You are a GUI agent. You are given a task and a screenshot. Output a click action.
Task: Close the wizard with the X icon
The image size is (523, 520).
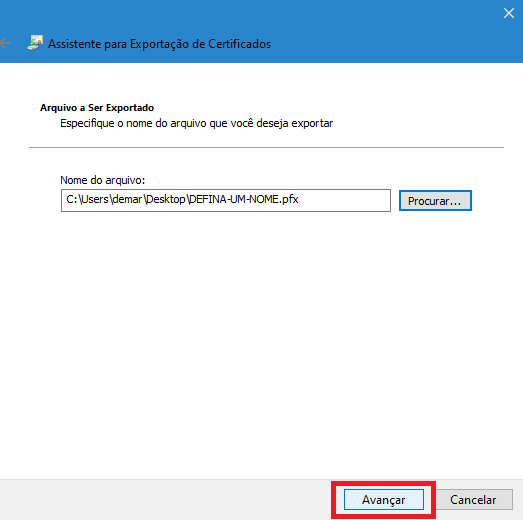[508, 13]
